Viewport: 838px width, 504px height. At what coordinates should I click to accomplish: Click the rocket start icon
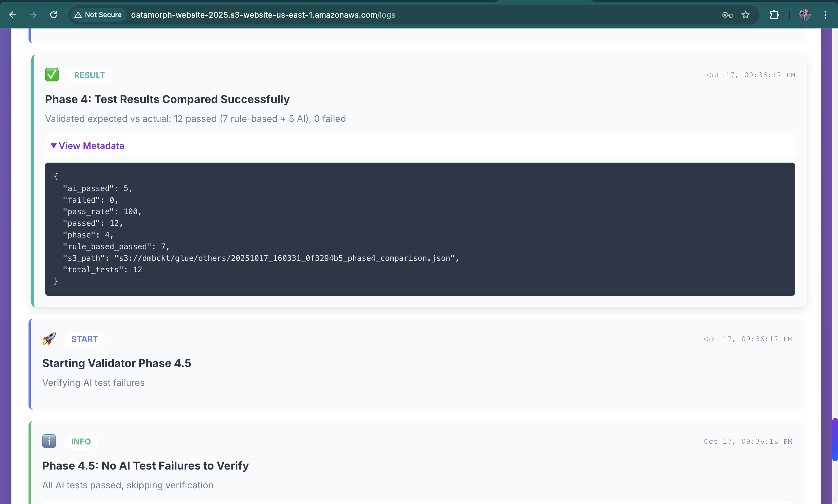point(49,339)
